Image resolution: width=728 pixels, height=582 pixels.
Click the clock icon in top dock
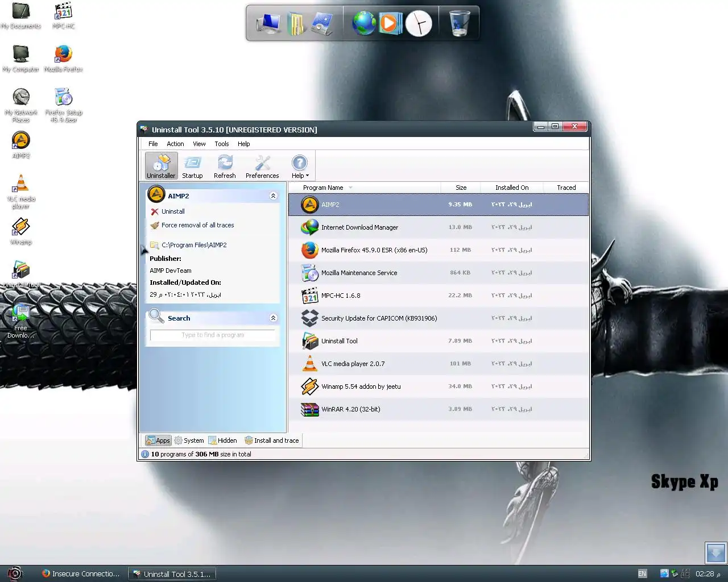coord(419,23)
